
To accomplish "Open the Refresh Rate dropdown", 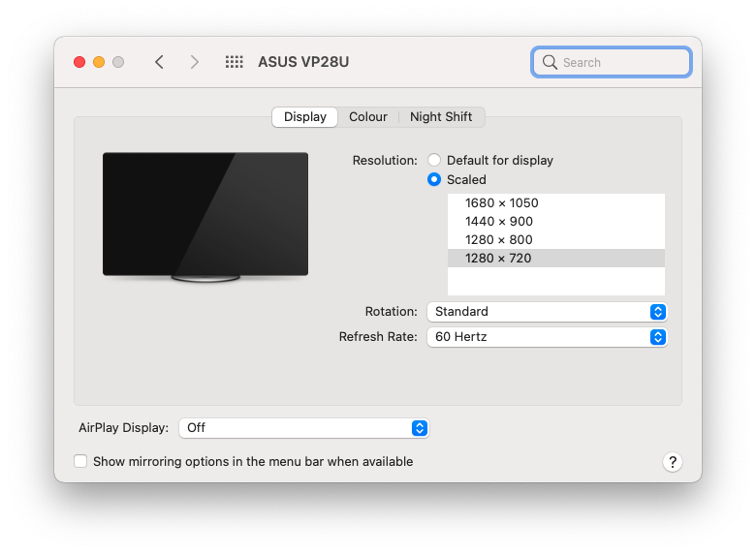I will (x=547, y=337).
